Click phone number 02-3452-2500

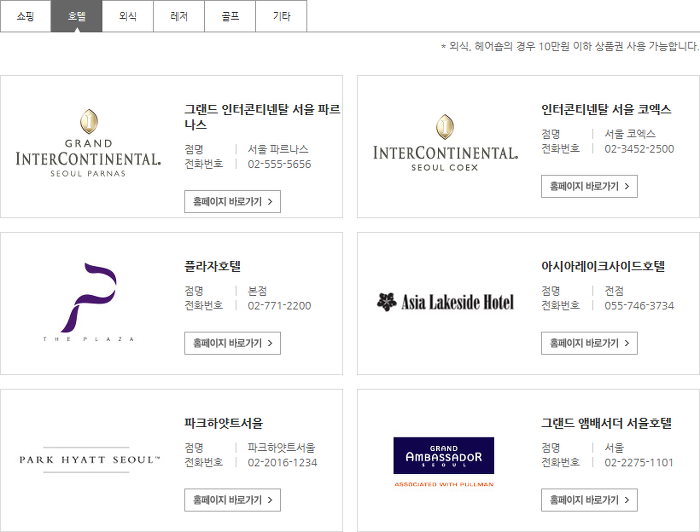pos(639,149)
